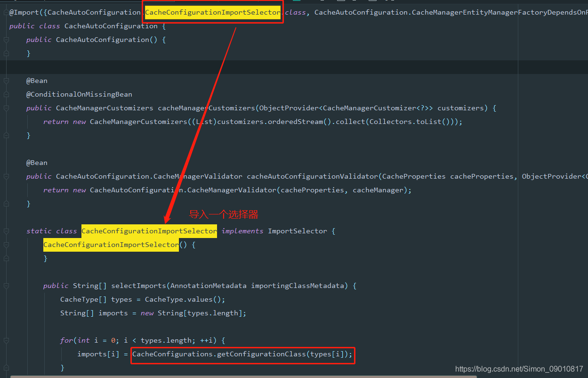The width and height of the screenshot is (588, 378).
Task: Click 'CacheType[] types' declaration
Action: [x=96, y=299]
